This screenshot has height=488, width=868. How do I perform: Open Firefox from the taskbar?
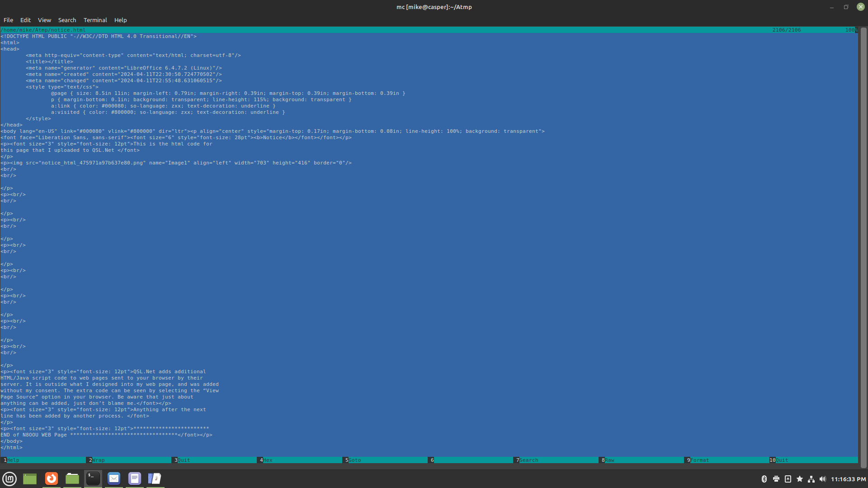52,479
